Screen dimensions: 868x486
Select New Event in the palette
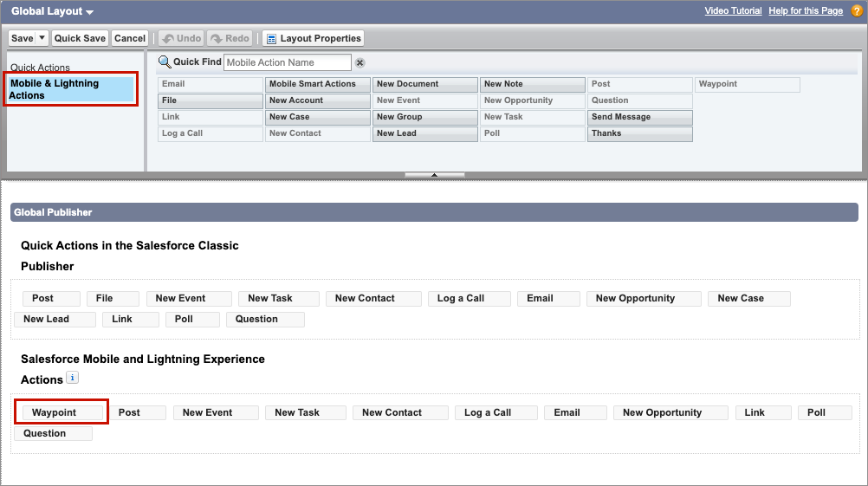(x=424, y=100)
